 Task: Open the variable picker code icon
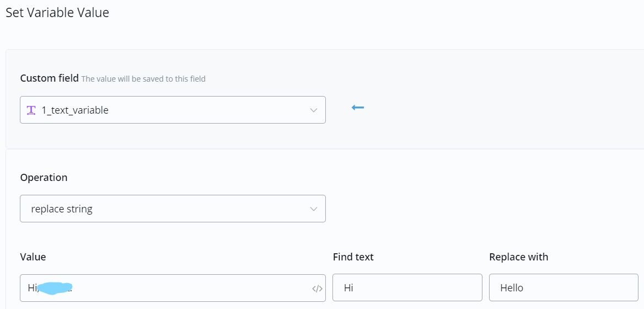coord(317,288)
